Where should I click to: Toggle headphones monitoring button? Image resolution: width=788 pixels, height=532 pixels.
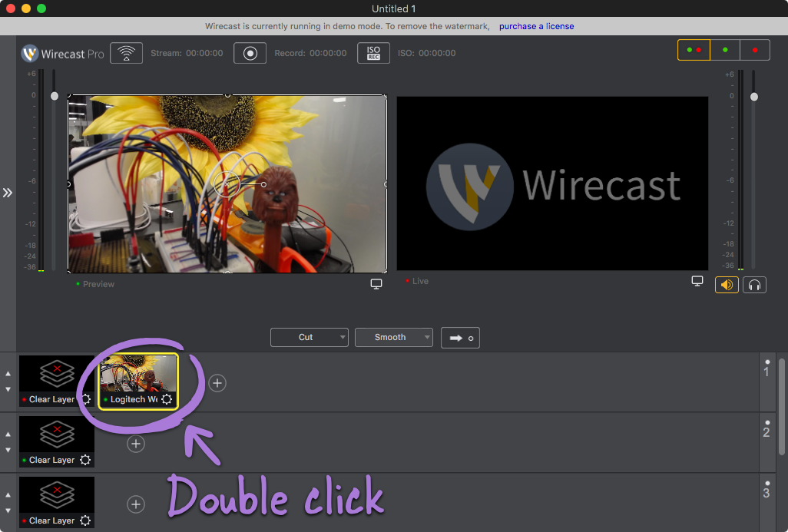tap(754, 285)
